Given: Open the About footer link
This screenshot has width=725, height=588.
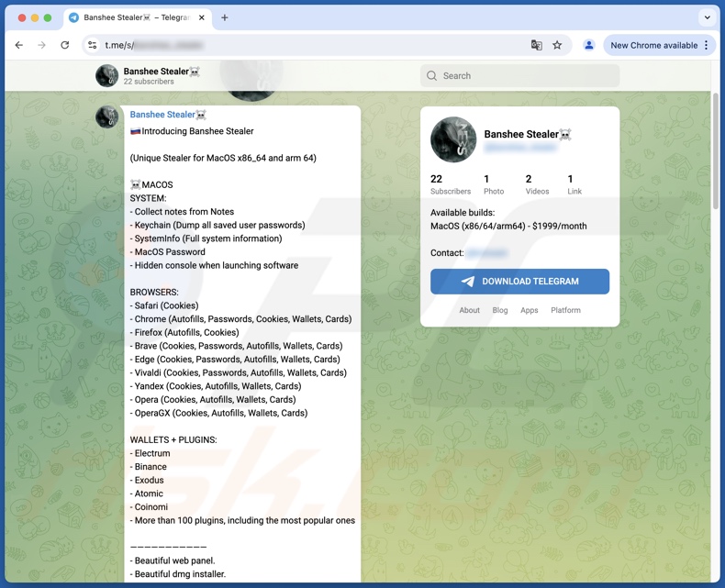Looking at the screenshot, I should (469, 310).
